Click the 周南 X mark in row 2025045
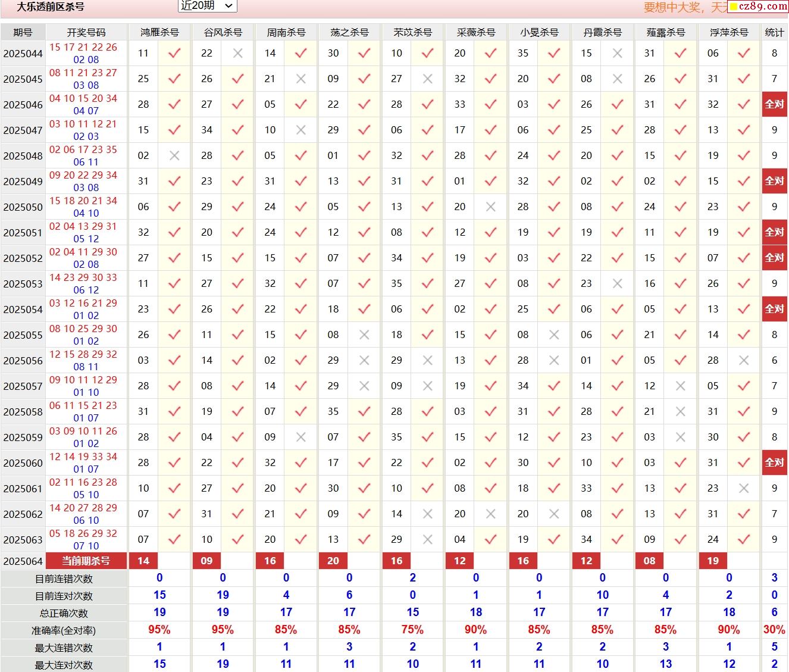789x672 pixels. point(301,79)
